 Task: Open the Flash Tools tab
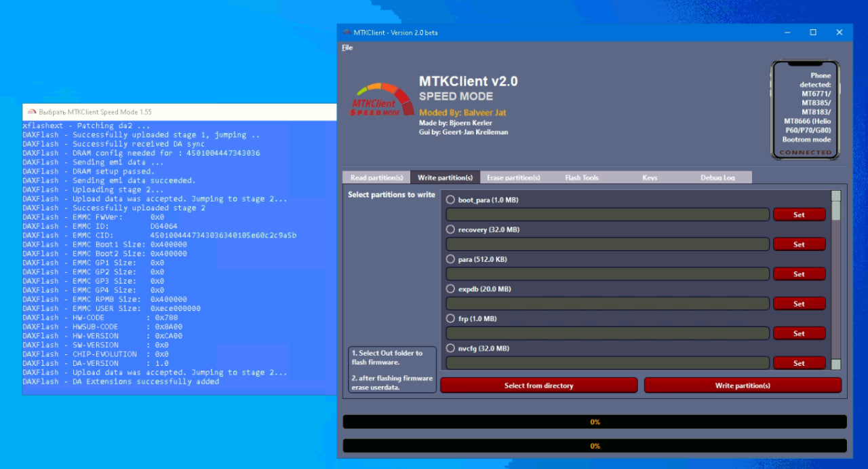click(x=582, y=178)
